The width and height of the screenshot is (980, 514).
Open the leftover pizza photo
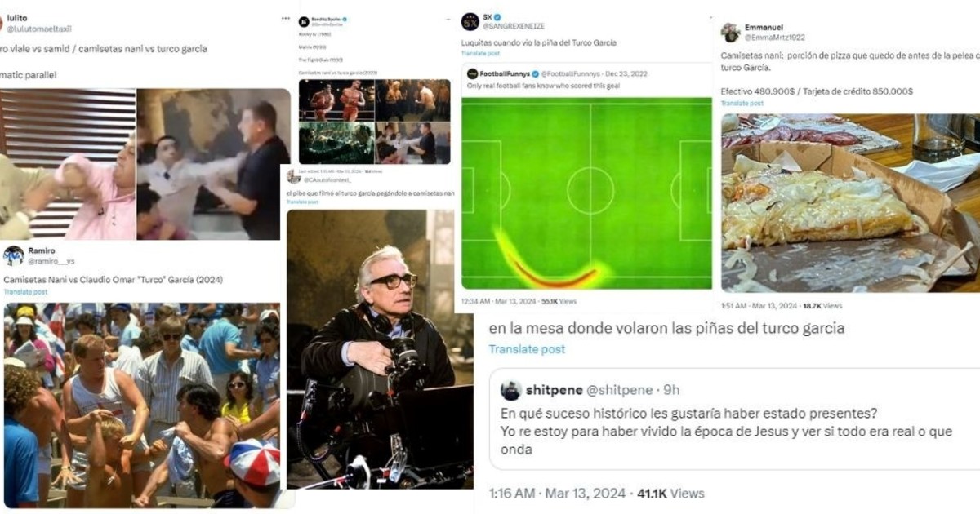coord(850,202)
